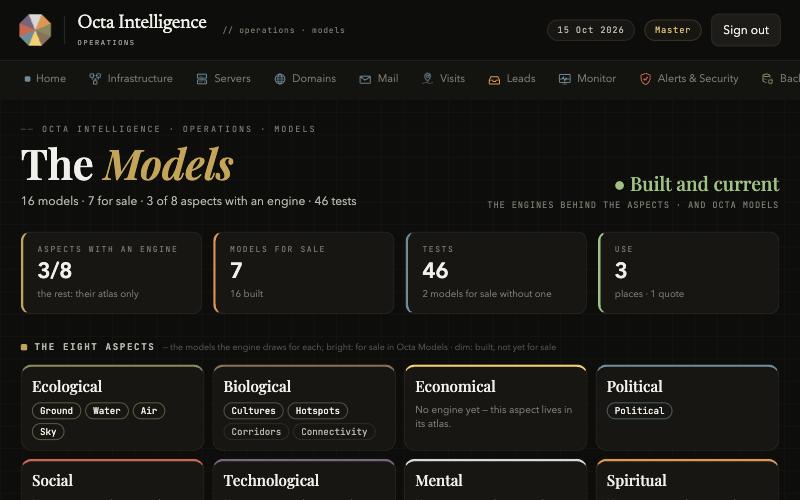
Task: Click the '// operations · models' breadcrumb text
Action: (284, 31)
